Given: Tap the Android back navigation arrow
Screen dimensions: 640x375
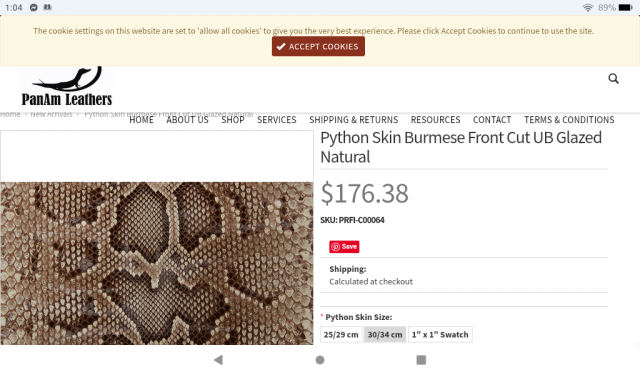Looking at the screenshot, I should coord(218,359).
